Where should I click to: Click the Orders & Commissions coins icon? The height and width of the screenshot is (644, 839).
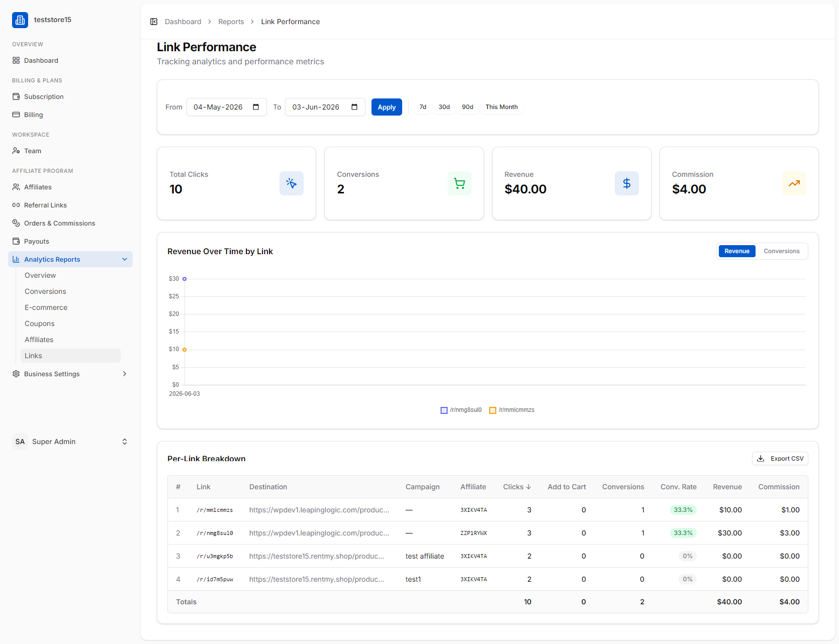pyautogui.click(x=16, y=223)
